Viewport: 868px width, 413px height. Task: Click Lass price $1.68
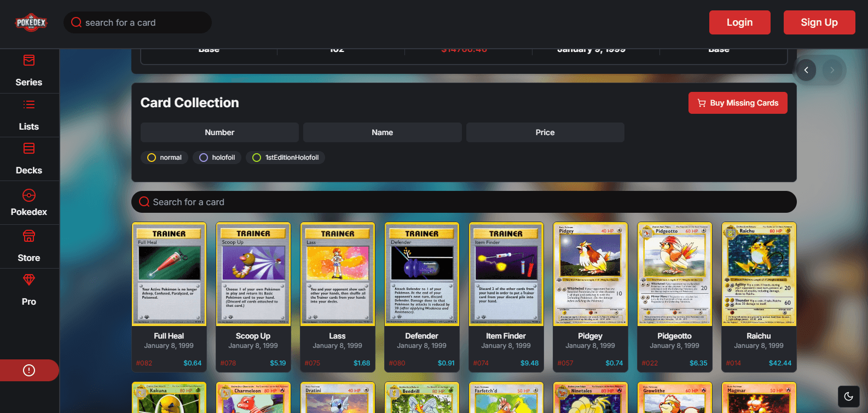(x=362, y=363)
